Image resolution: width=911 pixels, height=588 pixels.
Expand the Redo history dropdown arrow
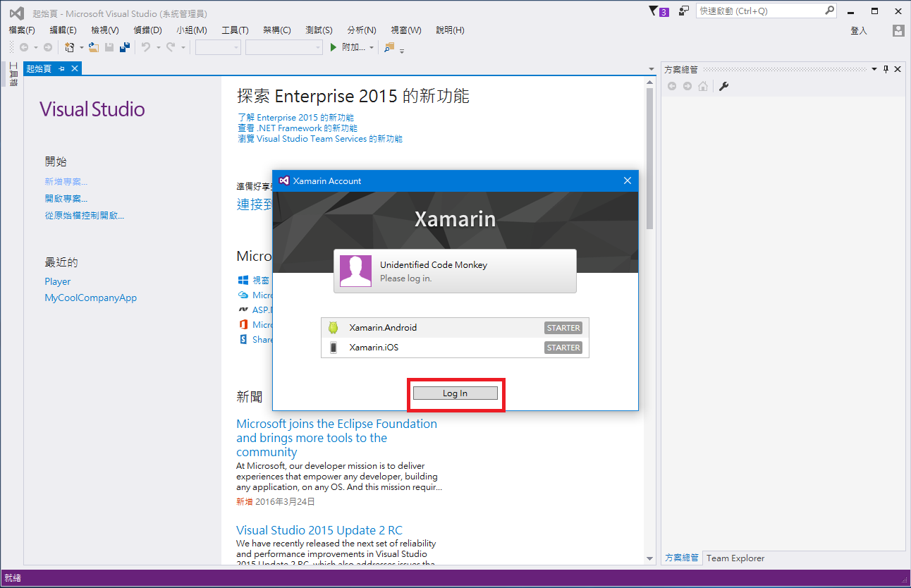pos(183,47)
